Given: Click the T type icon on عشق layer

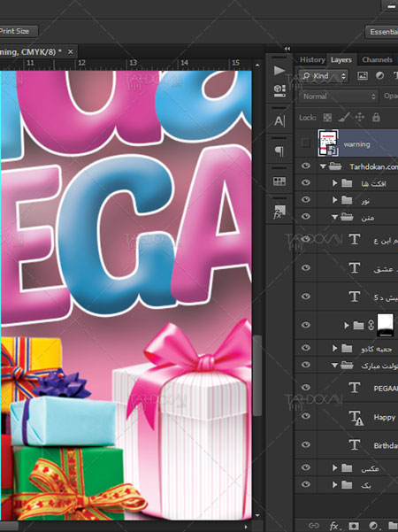Looking at the screenshot, I should pyautogui.click(x=355, y=268).
